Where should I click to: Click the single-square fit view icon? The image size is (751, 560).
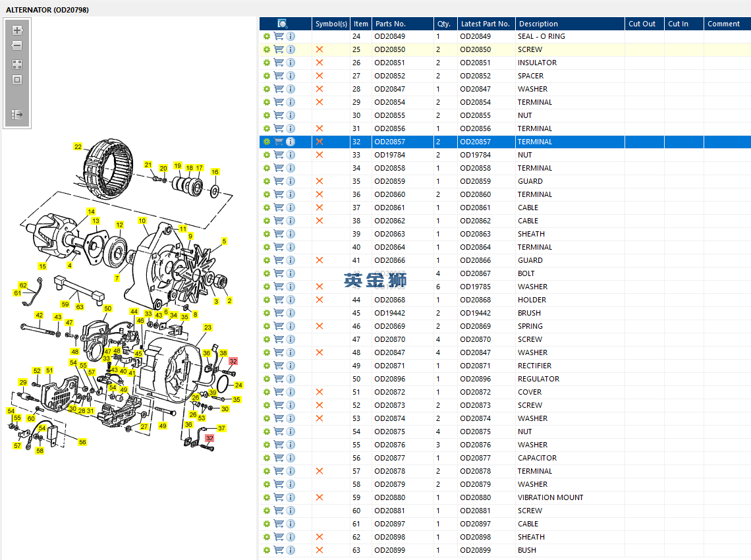[17, 80]
